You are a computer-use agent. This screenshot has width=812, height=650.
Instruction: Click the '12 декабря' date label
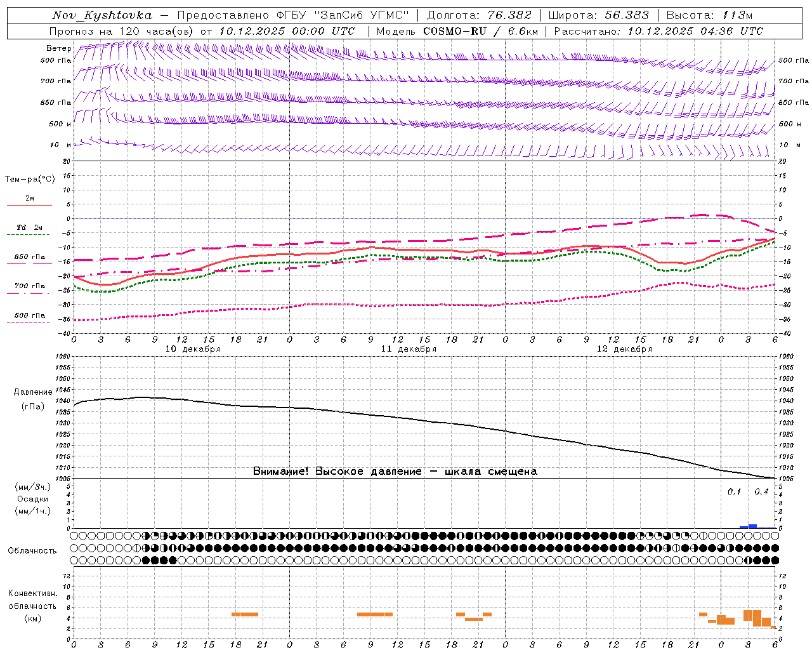pyautogui.click(x=624, y=349)
